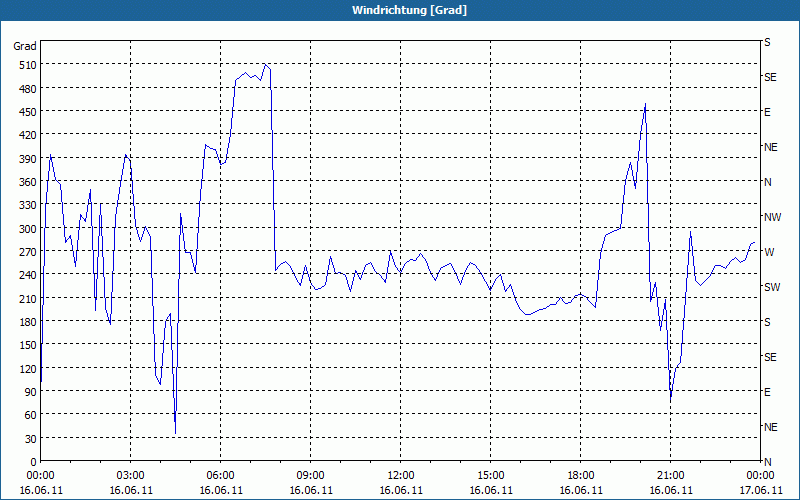Click the blue line spike reaching 450 after 18:00

pos(645,104)
